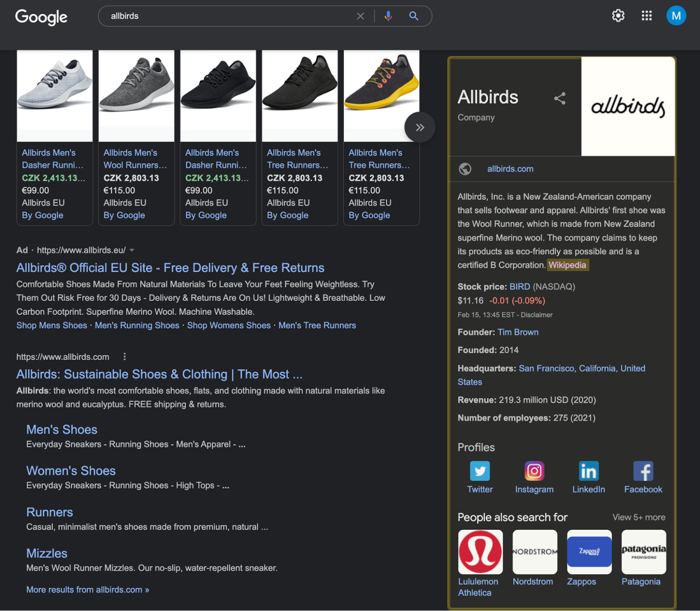Open the Wikipedia source link
This screenshot has height=611, width=700.
(x=567, y=265)
